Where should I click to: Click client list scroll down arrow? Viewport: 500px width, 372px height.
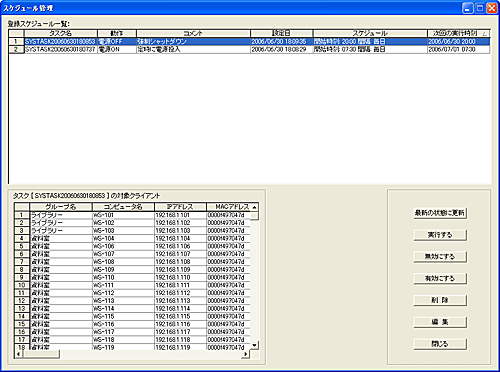click(x=254, y=345)
